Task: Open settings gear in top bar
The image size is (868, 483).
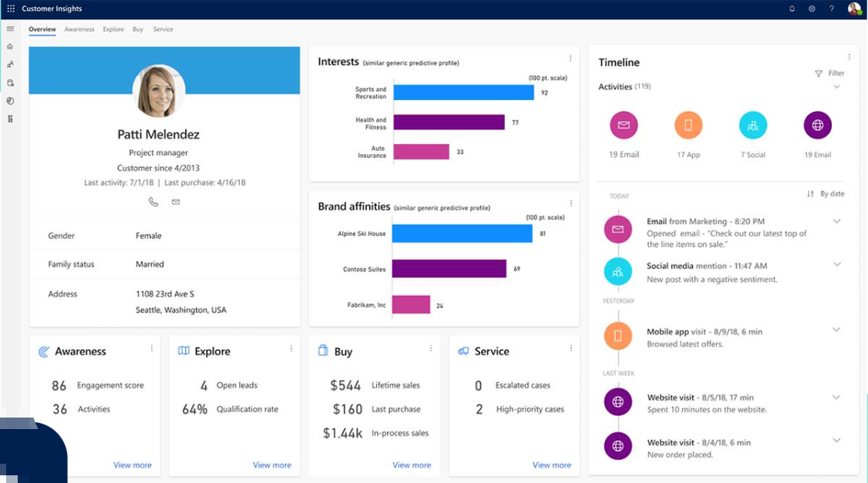Action: [x=812, y=8]
